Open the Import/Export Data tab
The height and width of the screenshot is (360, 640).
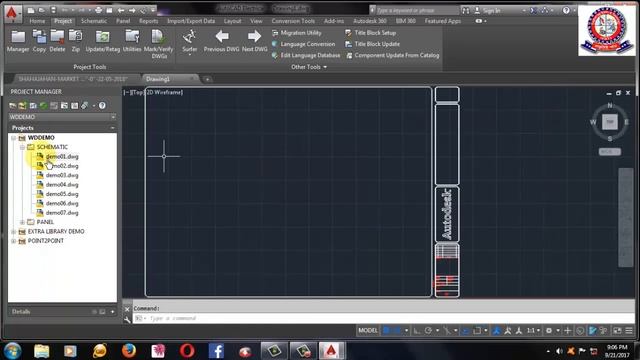pos(191,21)
